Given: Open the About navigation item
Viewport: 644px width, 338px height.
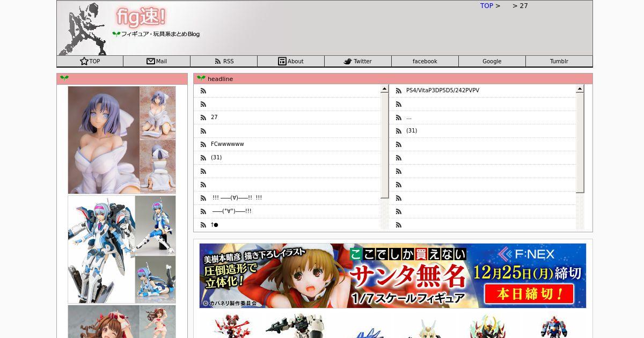Looking at the screenshot, I should (291, 61).
